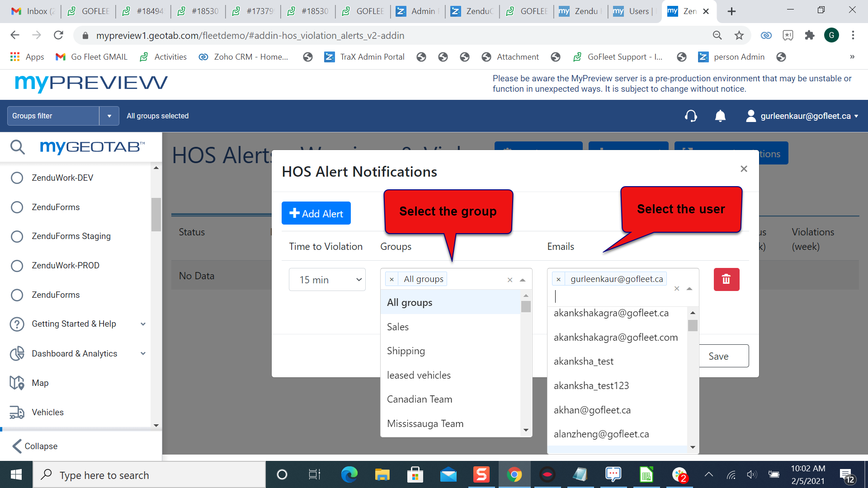868x488 pixels.
Task: Open the Map sidebar icon
Action: tap(17, 383)
